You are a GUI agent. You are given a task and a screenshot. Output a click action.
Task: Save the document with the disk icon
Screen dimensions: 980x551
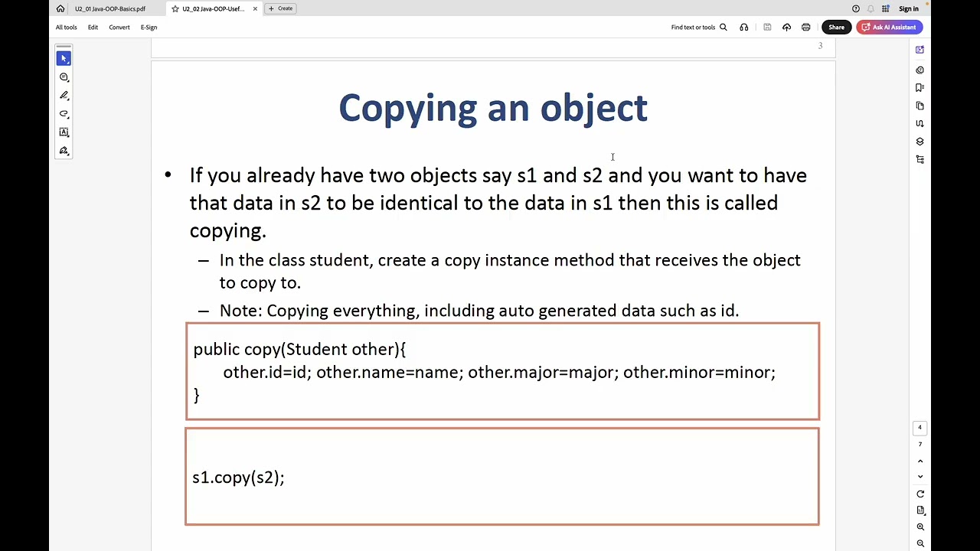767,28
